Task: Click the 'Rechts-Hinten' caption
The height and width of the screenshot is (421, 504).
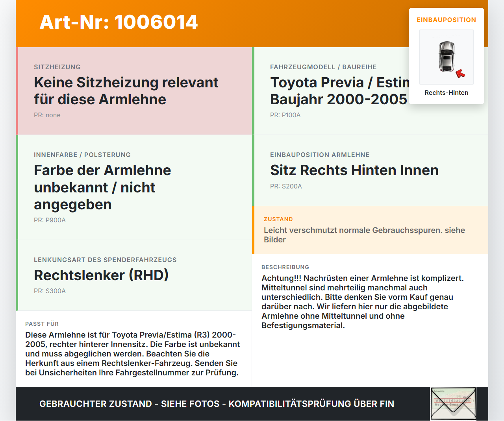Action: coord(447,92)
